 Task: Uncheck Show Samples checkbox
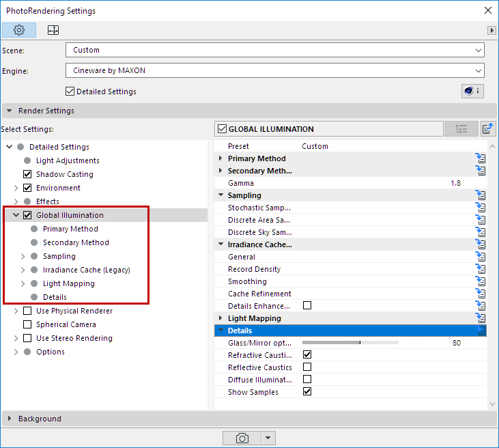307,391
